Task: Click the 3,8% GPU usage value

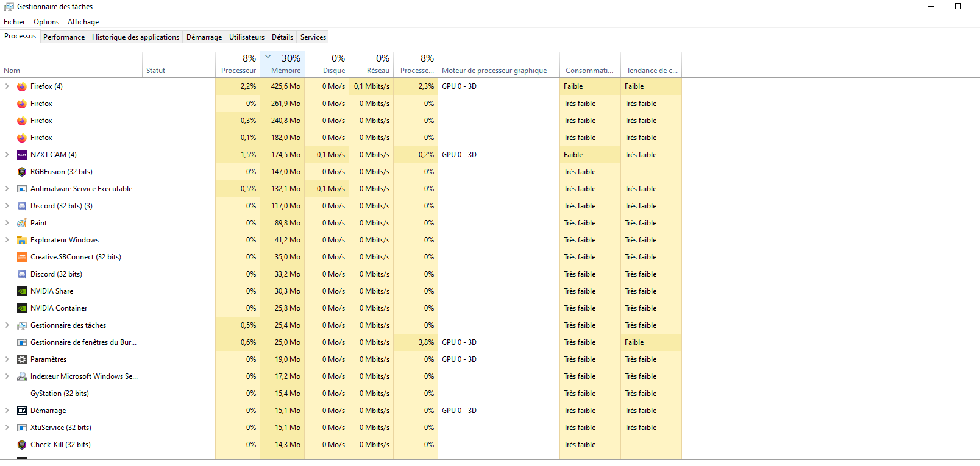Action: [x=426, y=342]
